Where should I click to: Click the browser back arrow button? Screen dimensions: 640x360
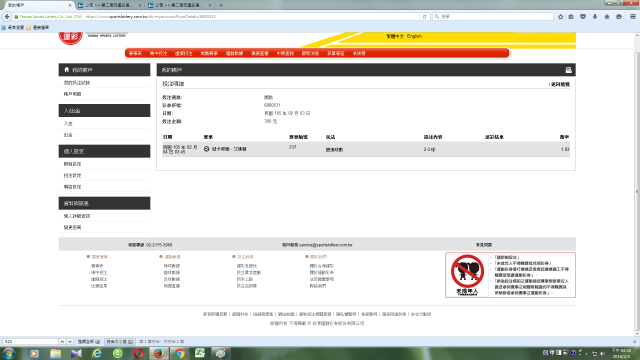[7, 17]
